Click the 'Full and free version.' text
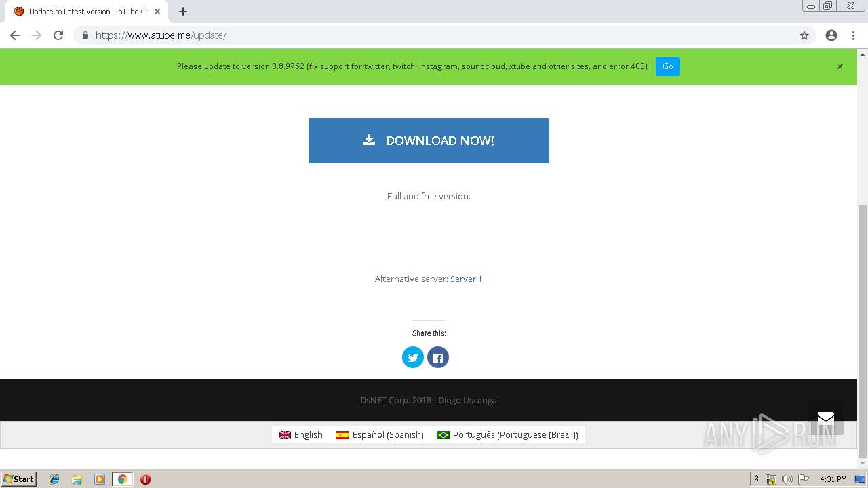The height and width of the screenshot is (488, 868). (x=429, y=196)
